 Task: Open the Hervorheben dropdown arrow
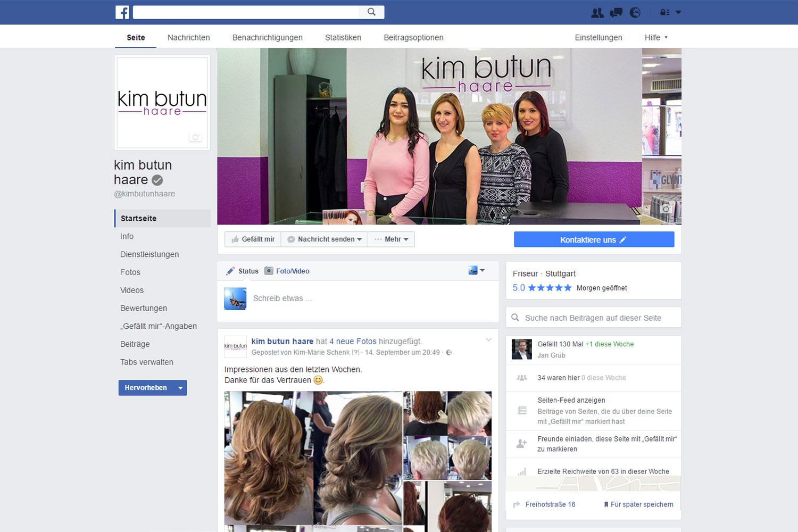tap(180, 388)
